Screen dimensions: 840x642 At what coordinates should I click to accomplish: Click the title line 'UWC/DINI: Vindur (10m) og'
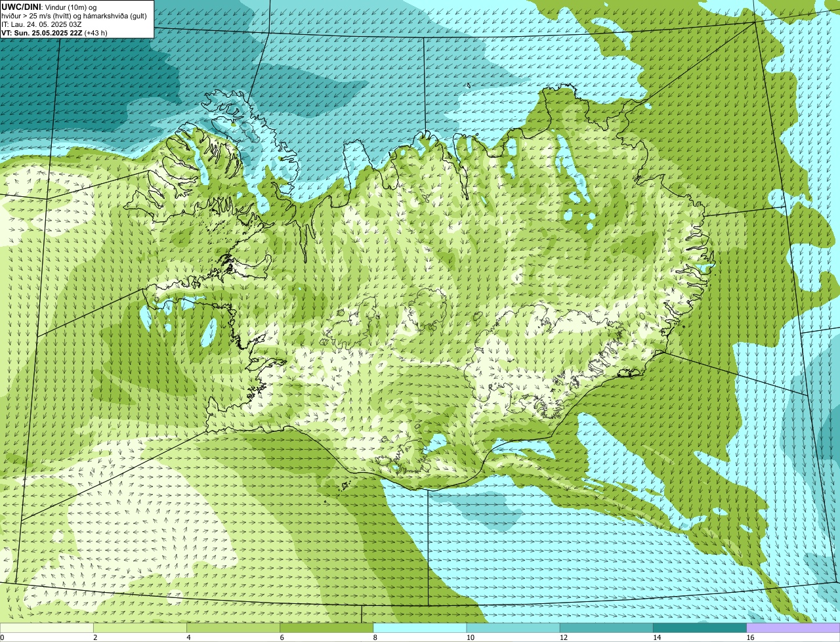click(x=49, y=7)
